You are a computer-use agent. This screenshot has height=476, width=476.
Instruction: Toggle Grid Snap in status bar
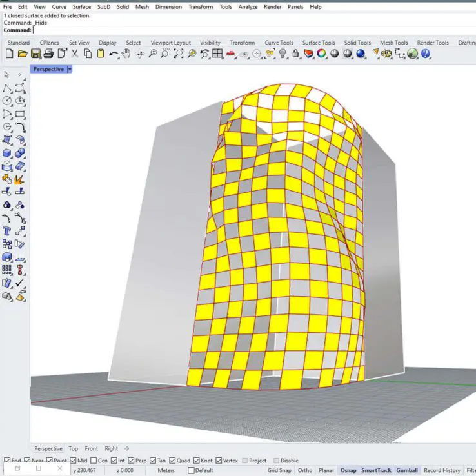click(279, 470)
